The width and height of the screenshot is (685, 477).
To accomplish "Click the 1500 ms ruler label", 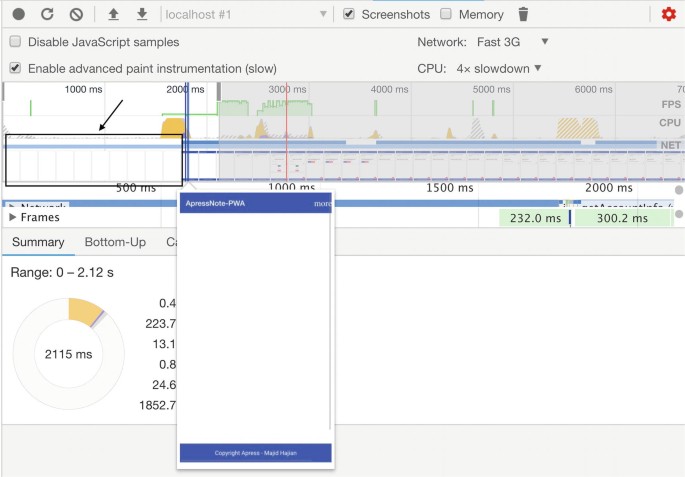I will pos(450,188).
